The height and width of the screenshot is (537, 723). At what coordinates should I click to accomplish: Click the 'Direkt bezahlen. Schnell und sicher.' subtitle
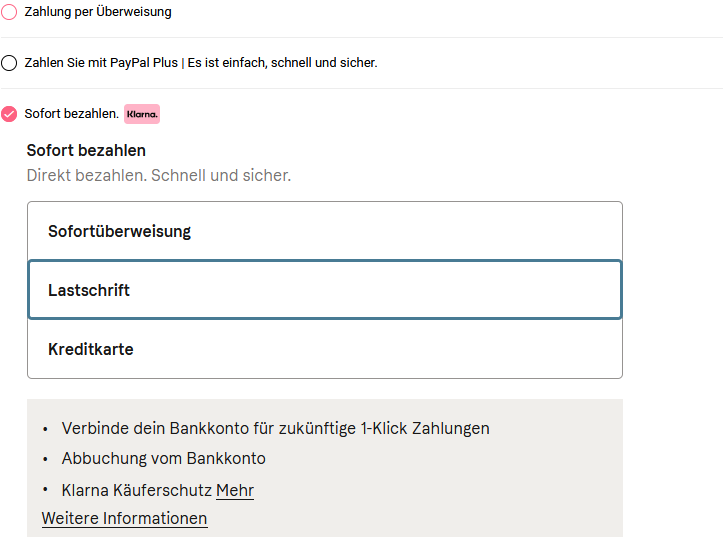pyautogui.click(x=158, y=175)
